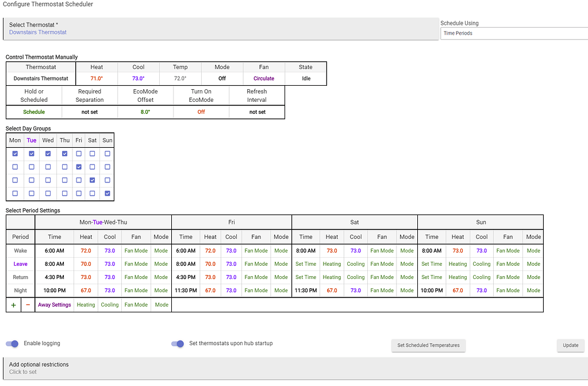The height and width of the screenshot is (386, 588).
Task: Open Away Settings in the period table
Action: tap(54, 304)
